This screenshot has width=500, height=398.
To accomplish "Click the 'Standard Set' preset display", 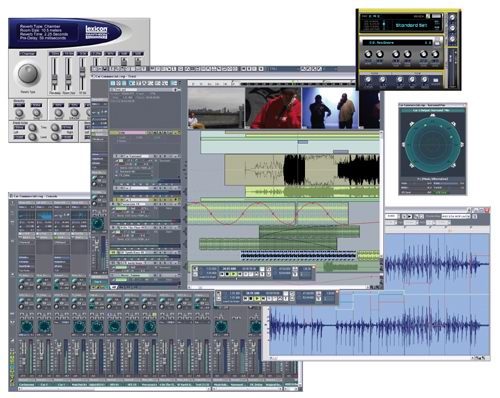I will [x=411, y=25].
